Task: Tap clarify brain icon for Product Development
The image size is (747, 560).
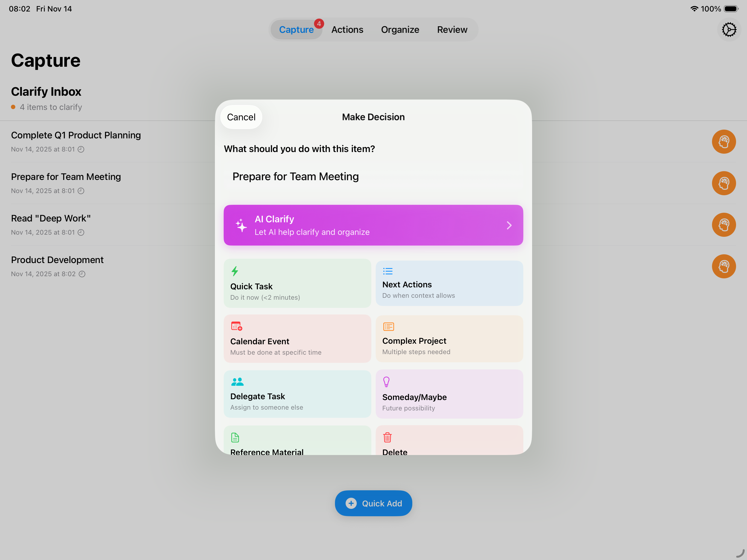Action: tap(723, 266)
